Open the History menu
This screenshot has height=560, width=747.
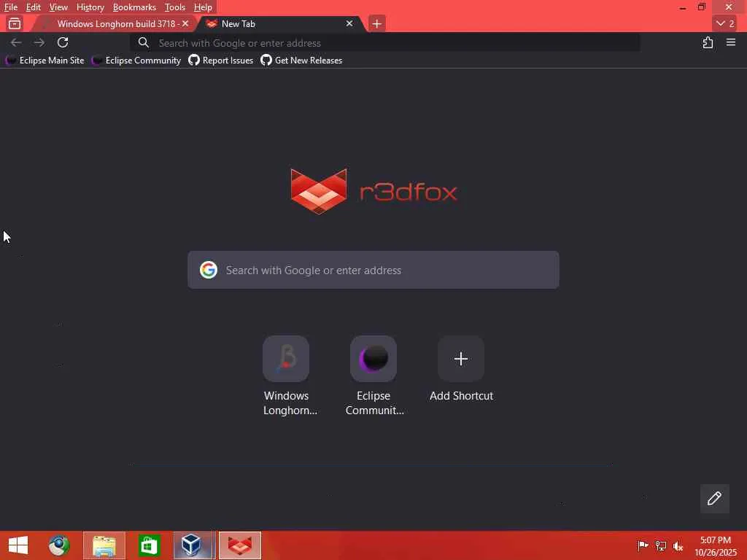tap(90, 7)
